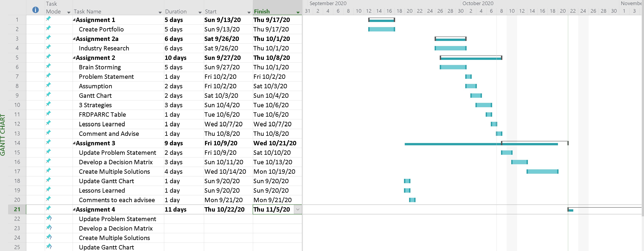The width and height of the screenshot is (644, 251).
Task: Click the Industry Research Gantt bar
Action: point(451,48)
